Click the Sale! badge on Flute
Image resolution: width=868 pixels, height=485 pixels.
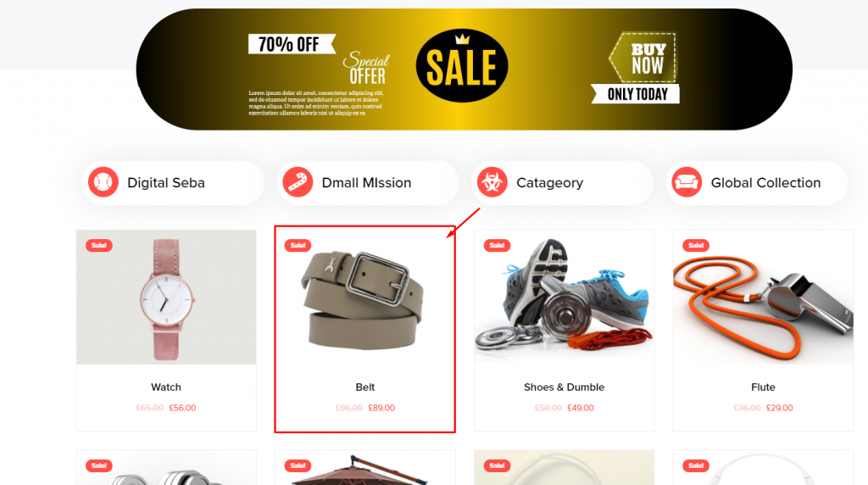(x=696, y=245)
